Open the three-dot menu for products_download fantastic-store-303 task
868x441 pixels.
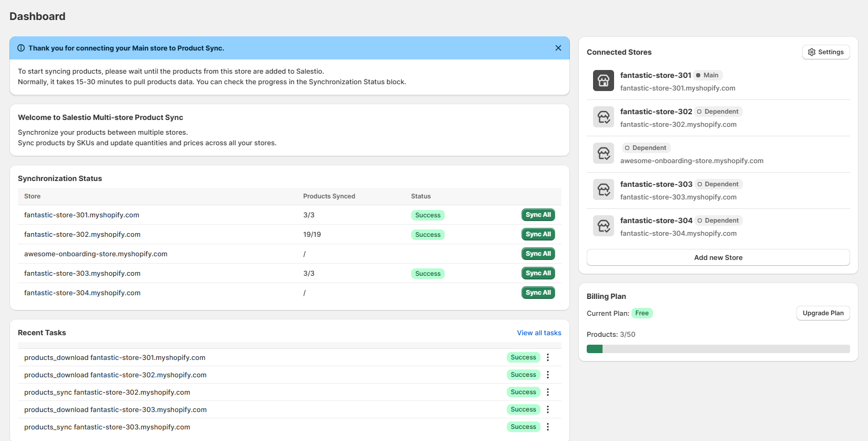tap(548, 409)
